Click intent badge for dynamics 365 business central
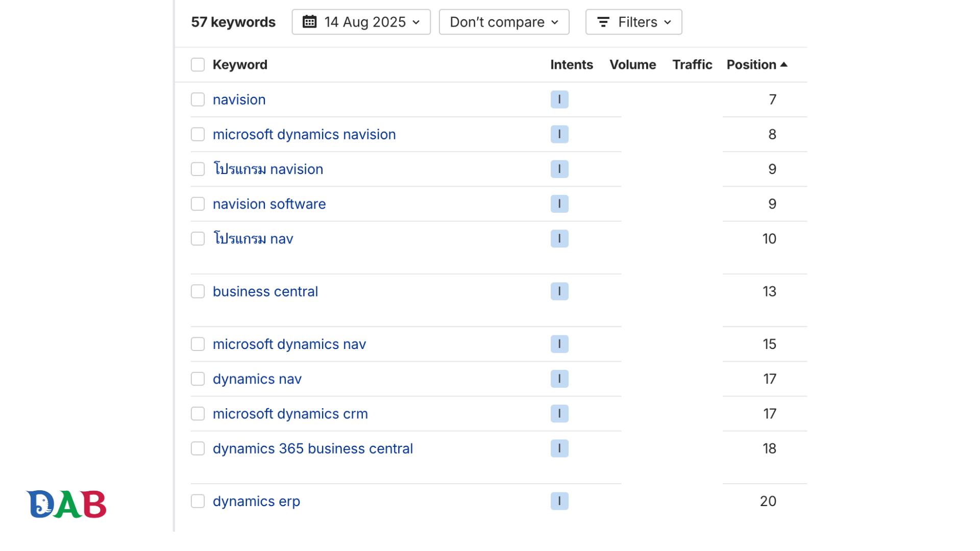The image size is (980, 551). 559,448
